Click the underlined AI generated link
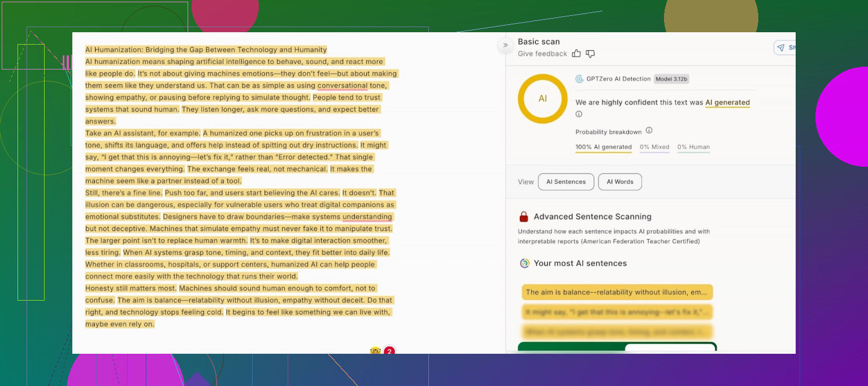Image resolution: width=868 pixels, height=386 pixels. coord(727,103)
